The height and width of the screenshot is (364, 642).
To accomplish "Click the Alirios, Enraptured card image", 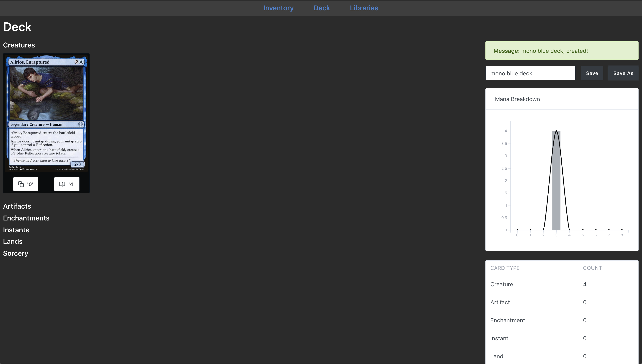I will coord(46,113).
